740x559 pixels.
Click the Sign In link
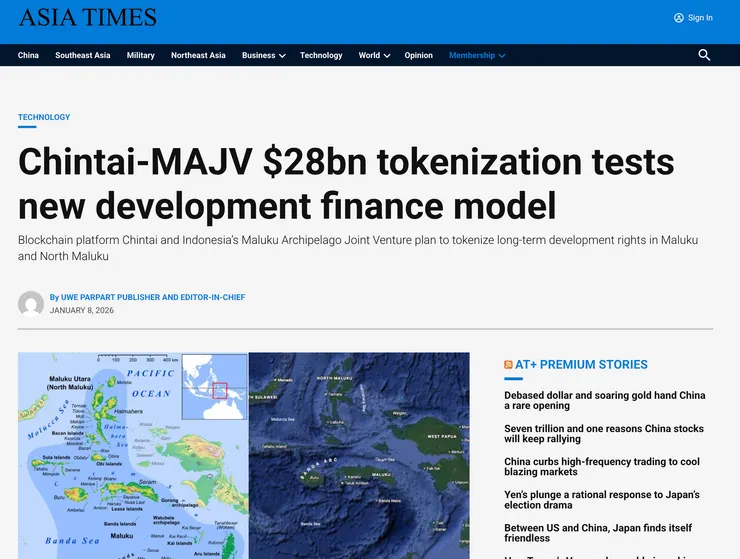click(700, 18)
